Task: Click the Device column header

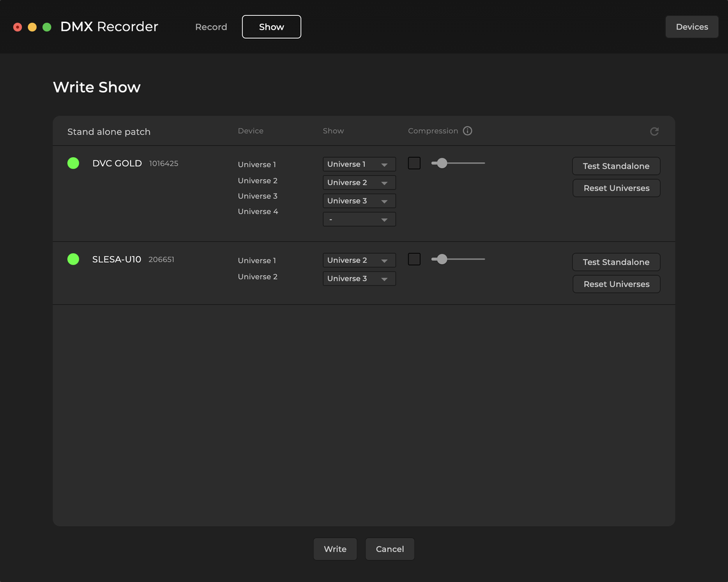Action: click(251, 131)
